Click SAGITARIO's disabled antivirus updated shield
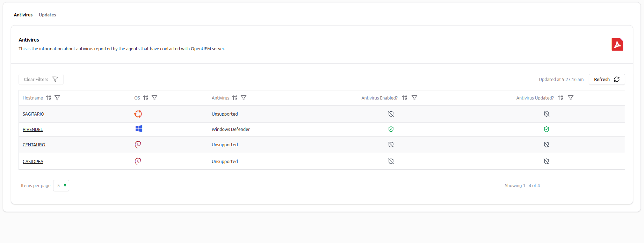 point(547,114)
